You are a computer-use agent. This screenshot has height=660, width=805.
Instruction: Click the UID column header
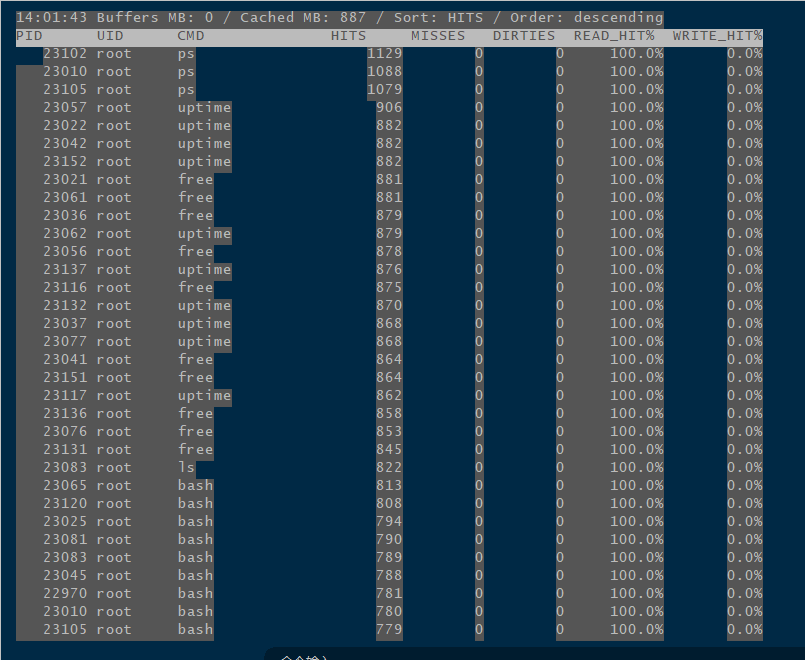tap(110, 36)
